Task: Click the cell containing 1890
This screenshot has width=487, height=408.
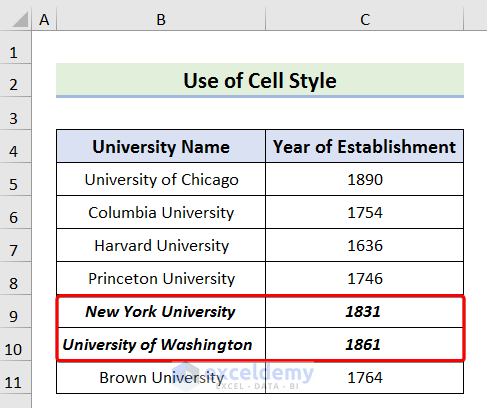Action: 364,179
